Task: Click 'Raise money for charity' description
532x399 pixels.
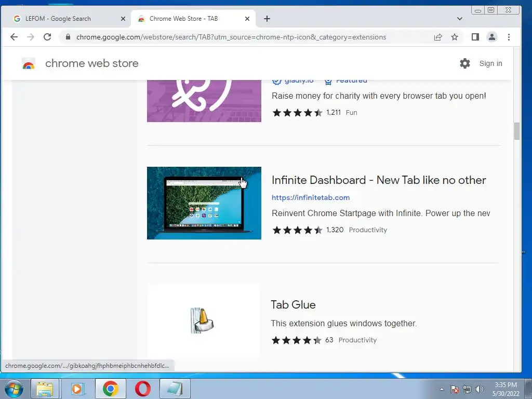Action: click(379, 96)
